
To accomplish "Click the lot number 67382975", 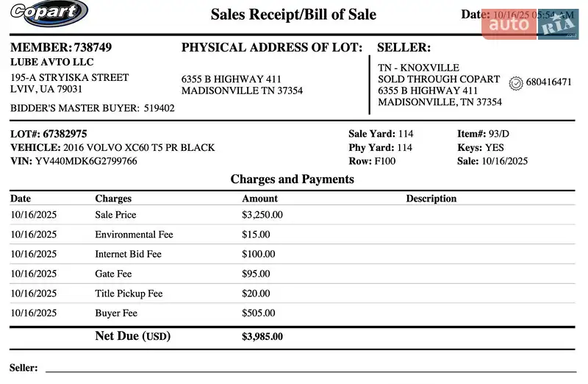I will click(x=65, y=134).
